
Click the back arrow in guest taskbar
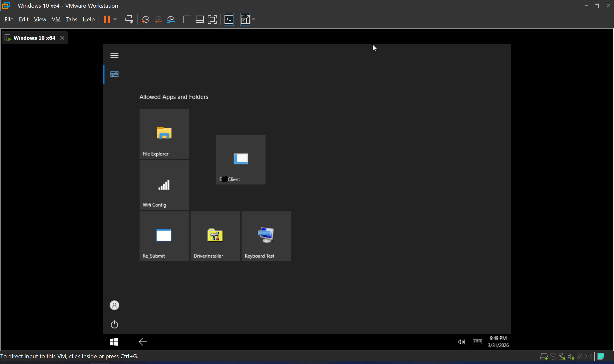point(143,341)
